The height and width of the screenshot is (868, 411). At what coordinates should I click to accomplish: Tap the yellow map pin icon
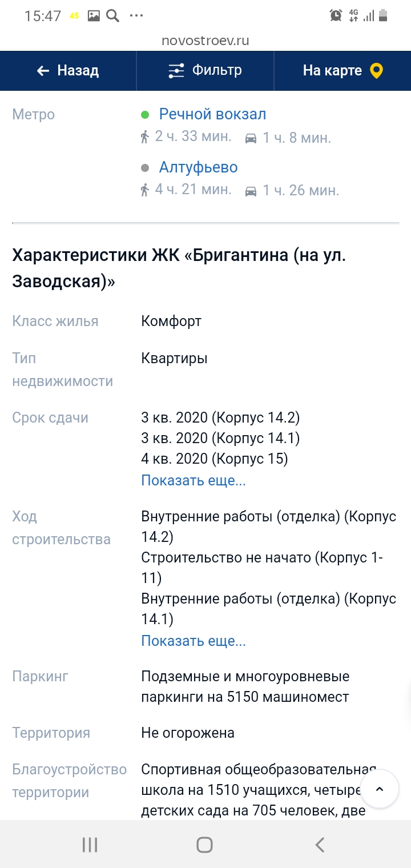[376, 71]
